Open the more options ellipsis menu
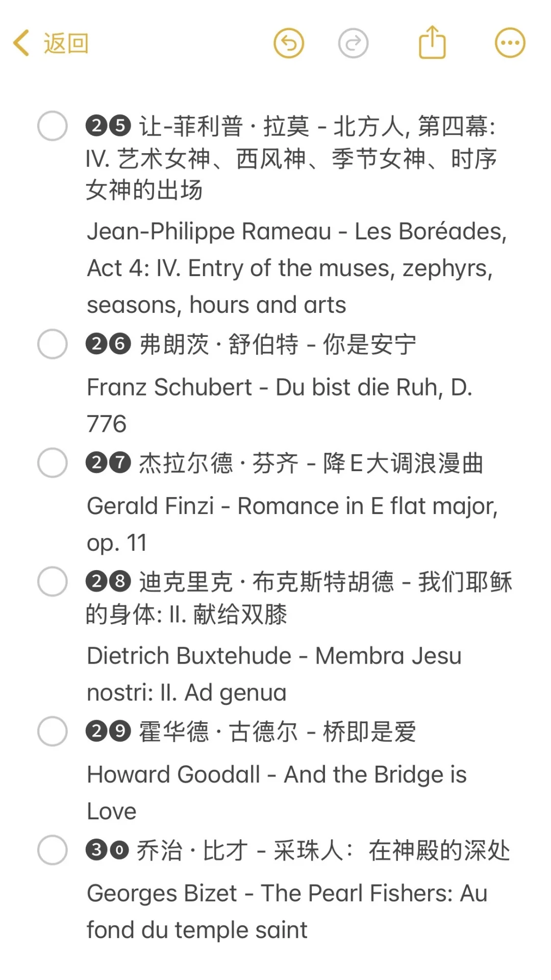This screenshot has height=980, width=551. point(510,43)
